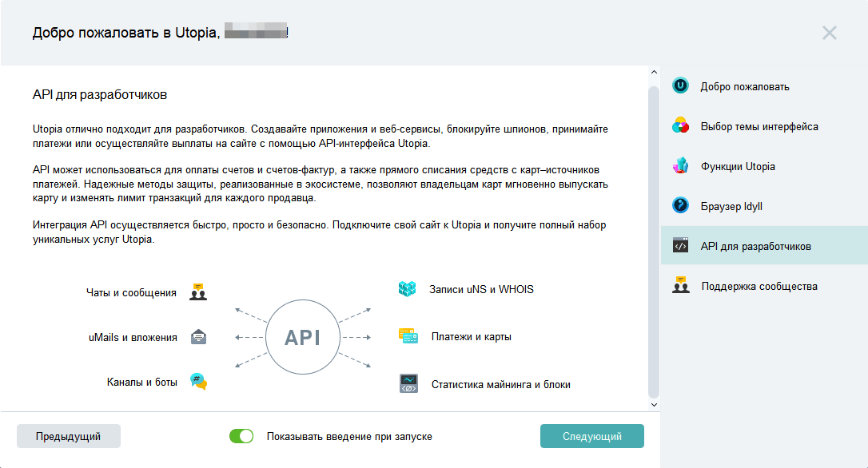The width and height of the screenshot is (868, 468).
Task: Click the vertical scrollbar thumb
Action: [x=654, y=242]
